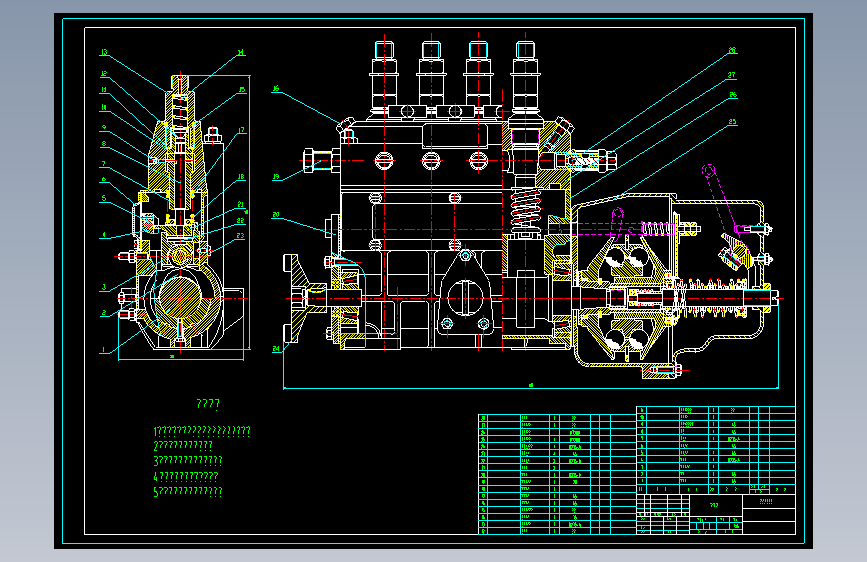Pick part balloon number 18
This screenshot has width=867, height=562.
coord(241,177)
